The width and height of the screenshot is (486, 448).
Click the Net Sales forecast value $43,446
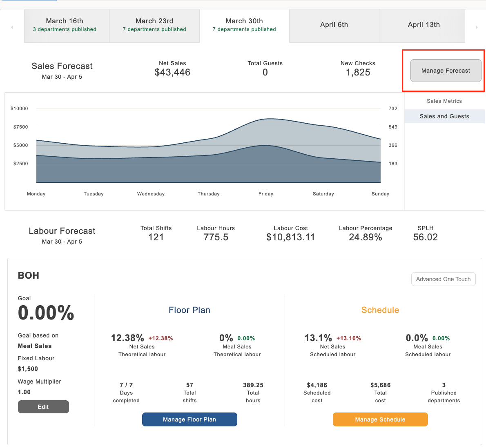pyautogui.click(x=172, y=72)
